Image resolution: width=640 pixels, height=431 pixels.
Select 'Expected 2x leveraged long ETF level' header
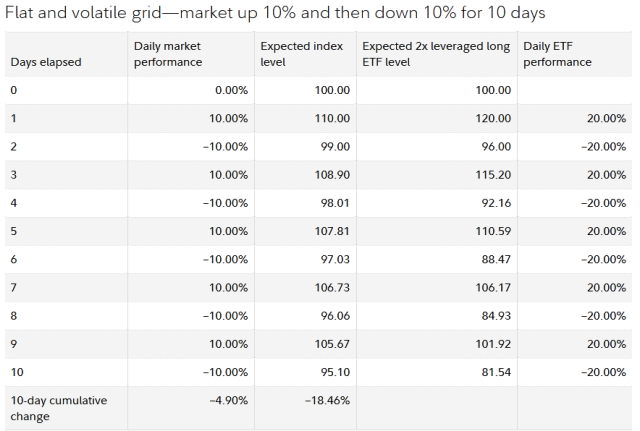click(x=436, y=54)
